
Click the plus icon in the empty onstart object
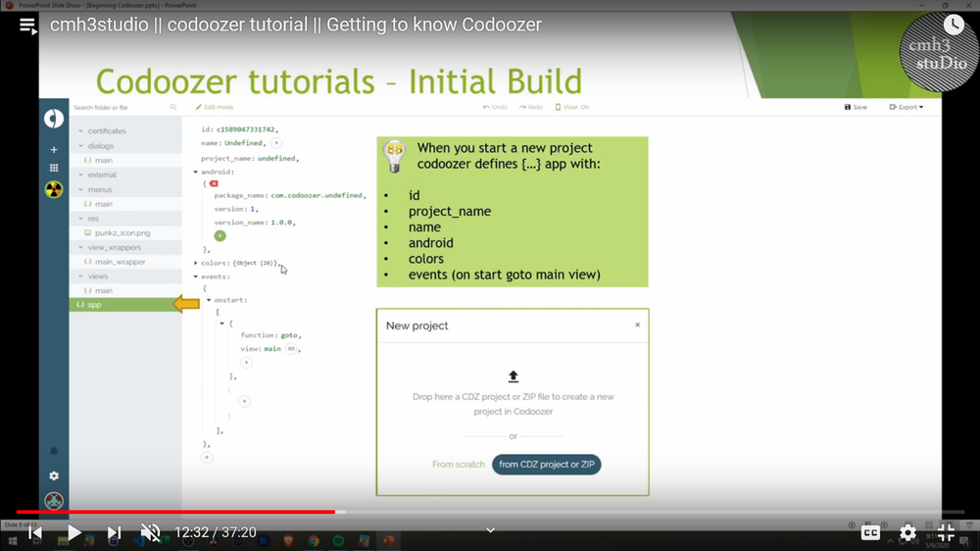click(244, 402)
